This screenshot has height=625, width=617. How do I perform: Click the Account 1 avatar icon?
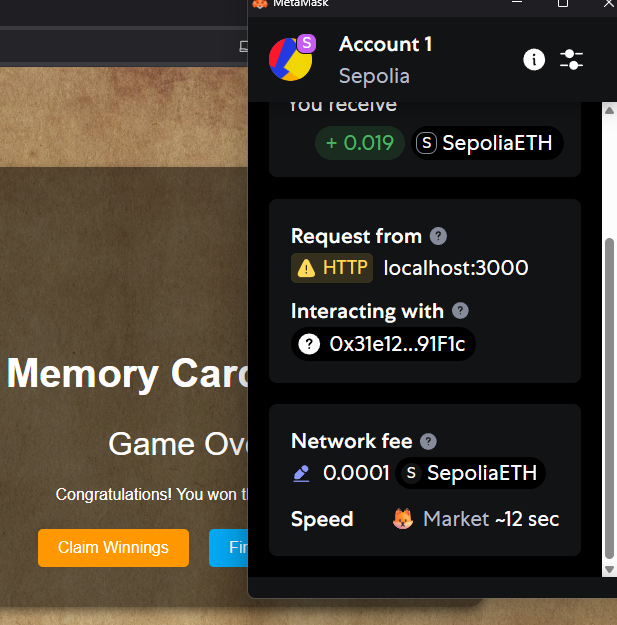tap(291, 59)
